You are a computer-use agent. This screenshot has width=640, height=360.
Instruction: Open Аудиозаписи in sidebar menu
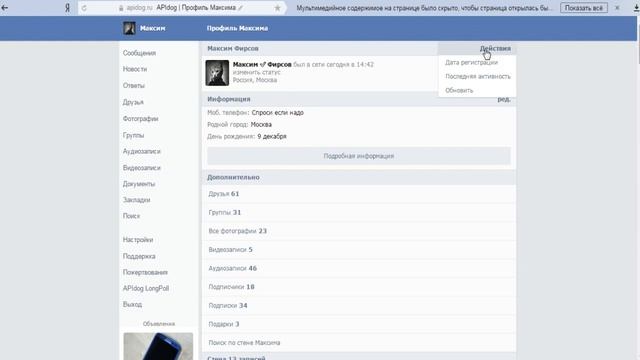(142, 151)
